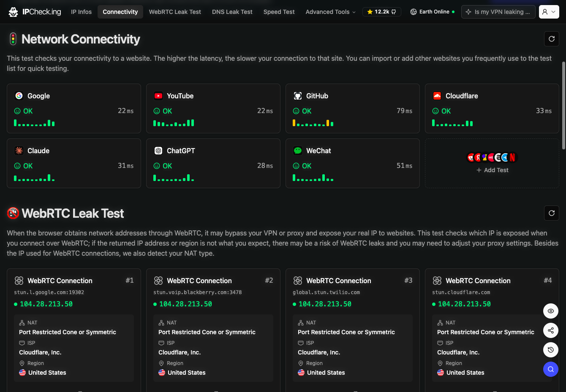Refresh the Network Connectivity tests

pos(552,39)
